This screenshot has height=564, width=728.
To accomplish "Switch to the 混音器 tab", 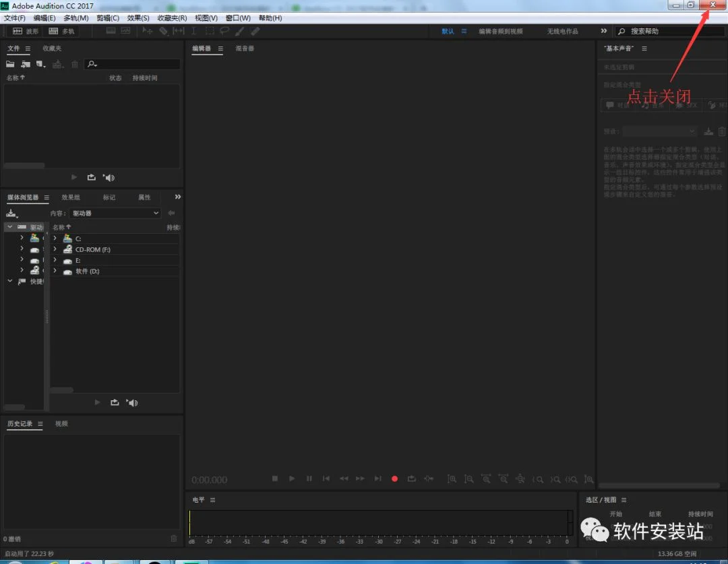I will click(x=245, y=49).
